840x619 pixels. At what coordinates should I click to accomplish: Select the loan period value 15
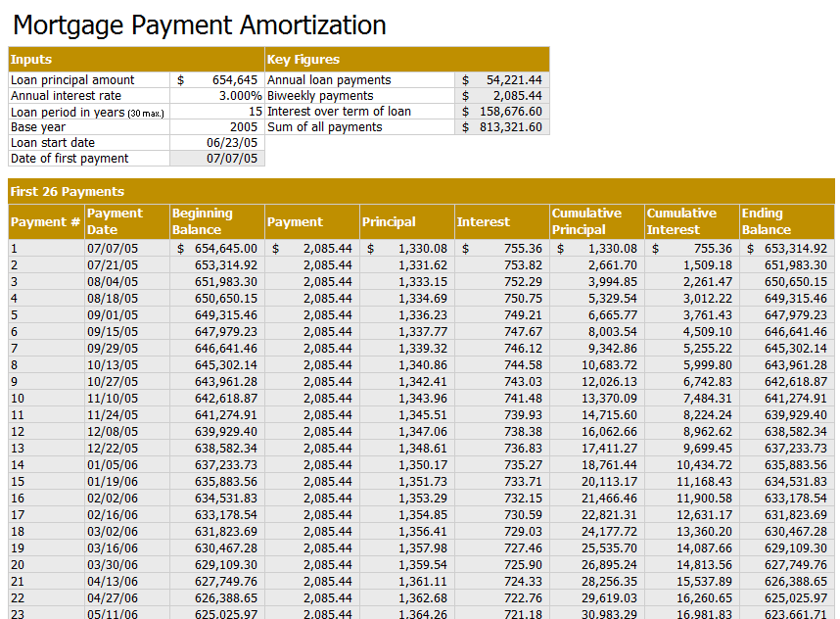[217, 112]
